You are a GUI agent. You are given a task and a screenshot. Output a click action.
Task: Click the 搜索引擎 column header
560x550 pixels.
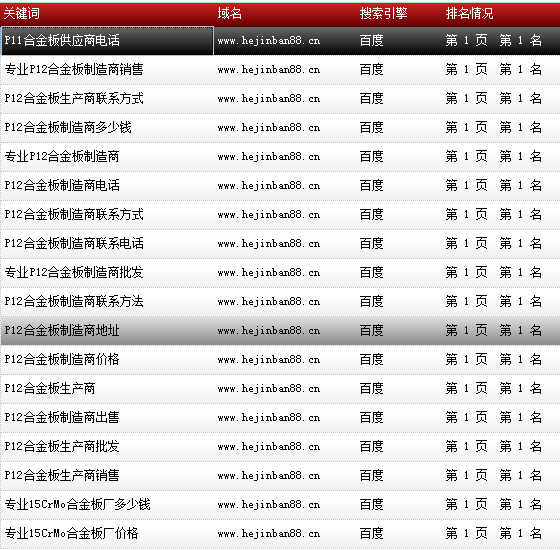383,14
